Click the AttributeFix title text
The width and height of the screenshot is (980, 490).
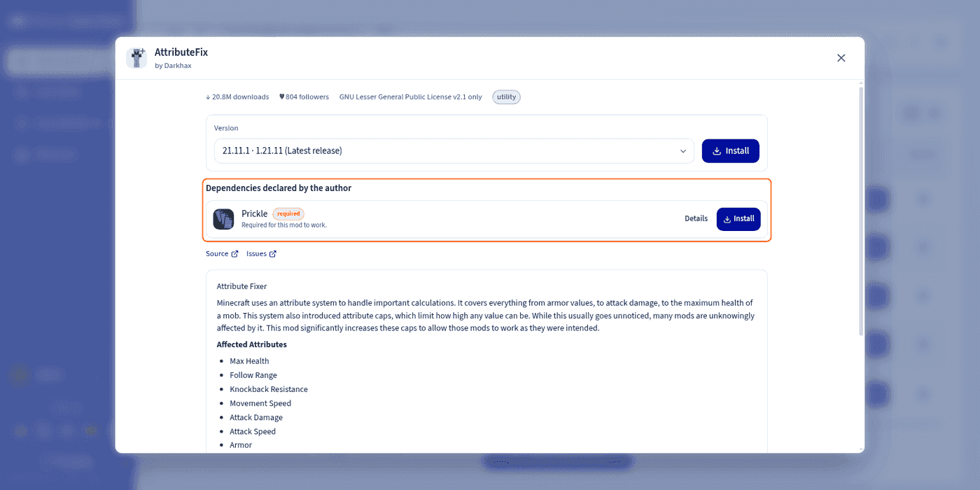181,52
